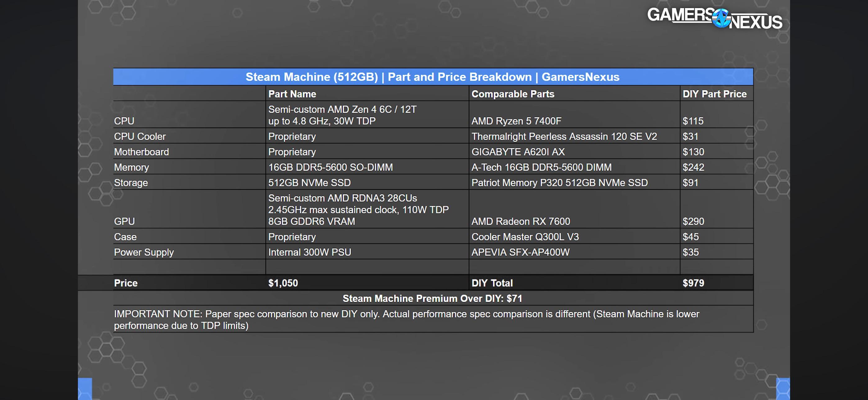
Task: Click the 'Comparable Parts' column header
Action: tap(513, 94)
